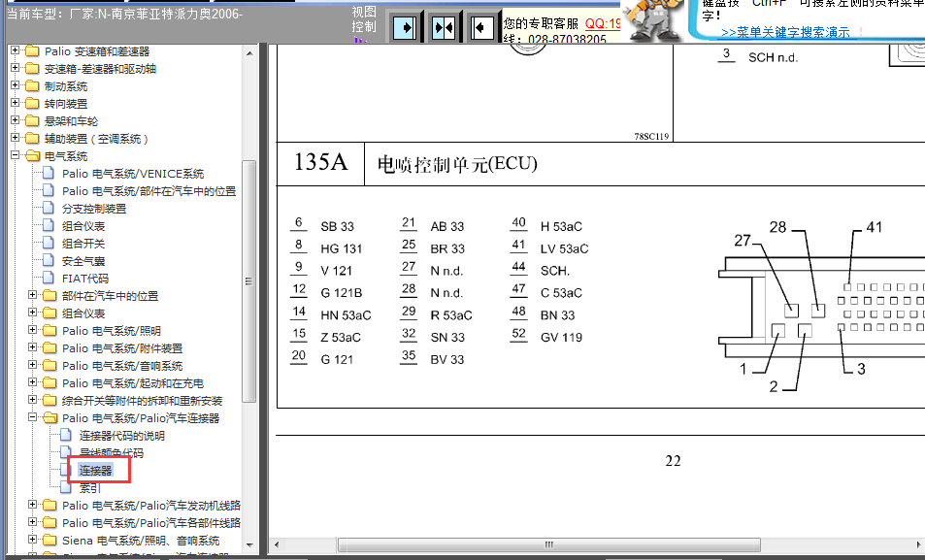Click pin entry 'G 121B'
Viewport: 925px width, 560px height.
point(342,293)
